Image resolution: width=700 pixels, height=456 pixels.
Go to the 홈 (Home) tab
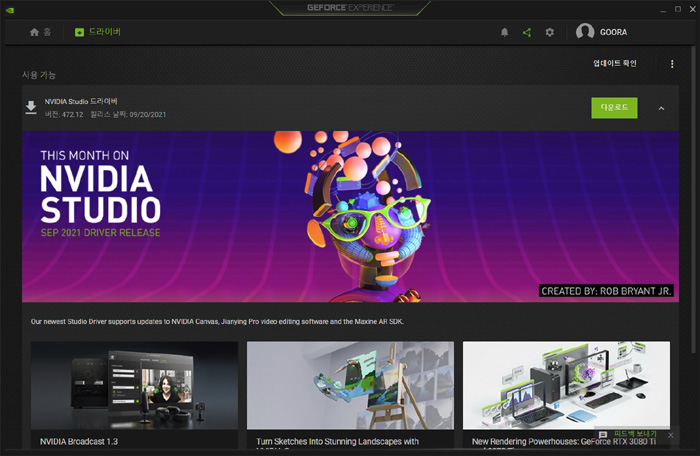point(40,32)
